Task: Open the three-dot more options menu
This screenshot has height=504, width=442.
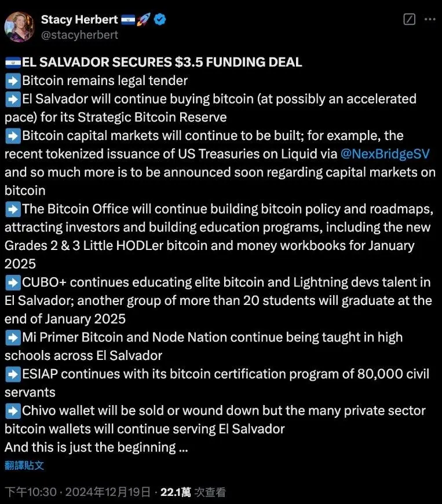Action: [430, 19]
